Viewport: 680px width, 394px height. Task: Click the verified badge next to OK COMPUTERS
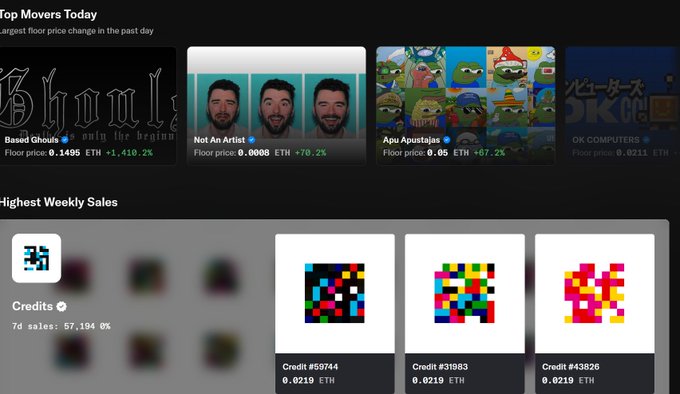coord(646,140)
